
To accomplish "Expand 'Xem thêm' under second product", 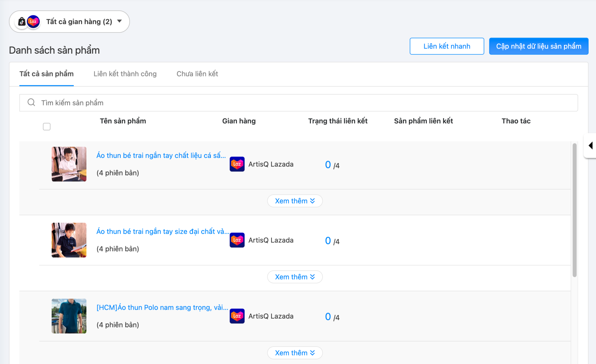I will click(x=295, y=277).
